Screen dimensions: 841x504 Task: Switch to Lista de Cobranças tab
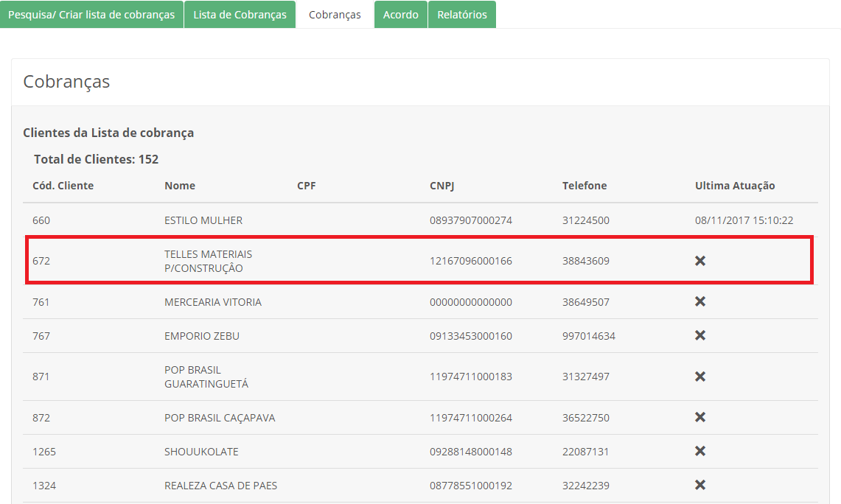coord(240,15)
